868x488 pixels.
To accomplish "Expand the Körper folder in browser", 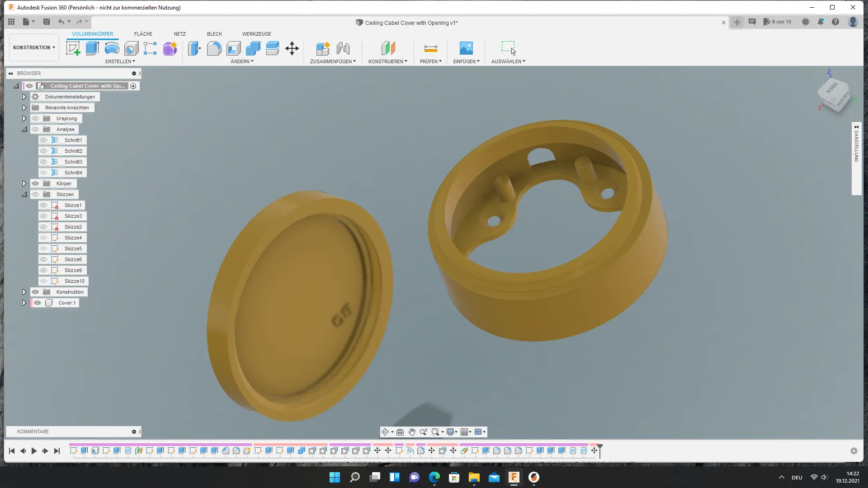I will 24,183.
